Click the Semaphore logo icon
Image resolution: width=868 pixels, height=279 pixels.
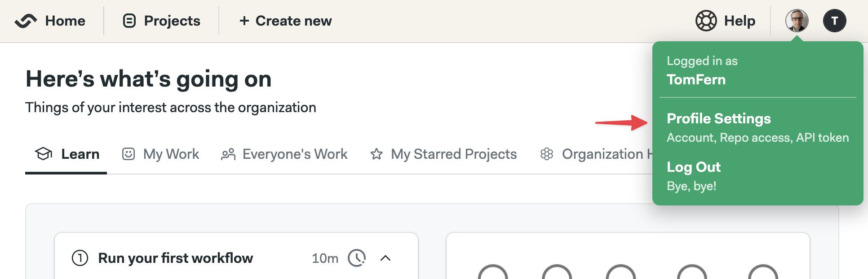click(26, 21)
